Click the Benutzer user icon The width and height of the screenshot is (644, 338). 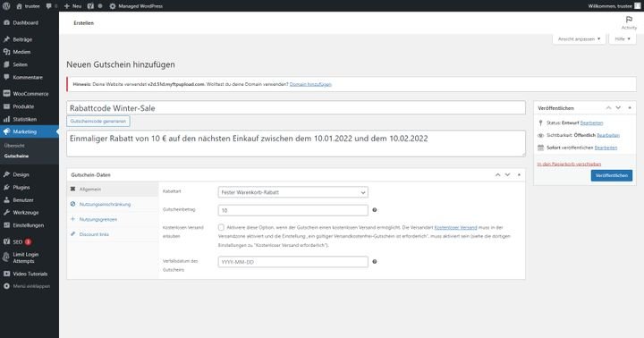[x=6, y=200]
